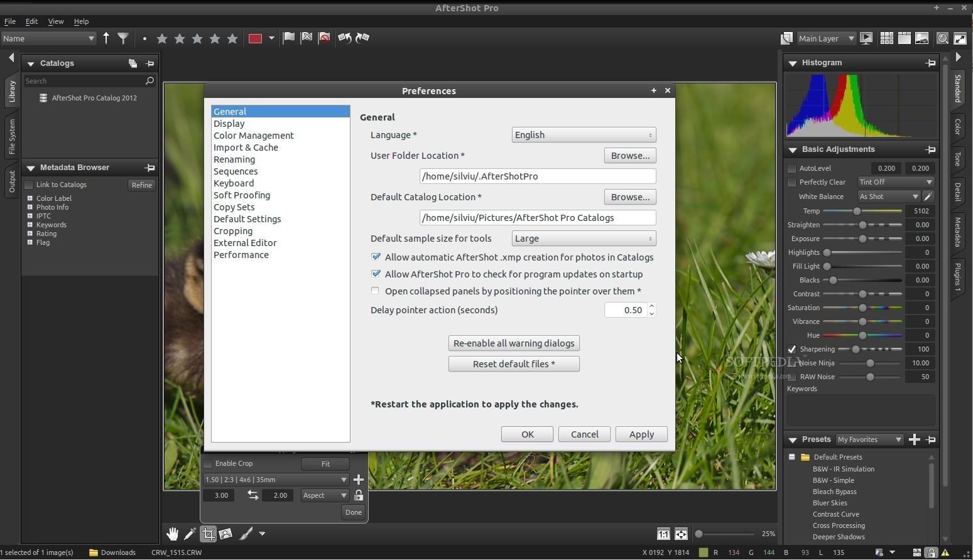Screen dimensions: 973x560
Task: Click OK in Preferences dialog
Action: coord(527,434)
